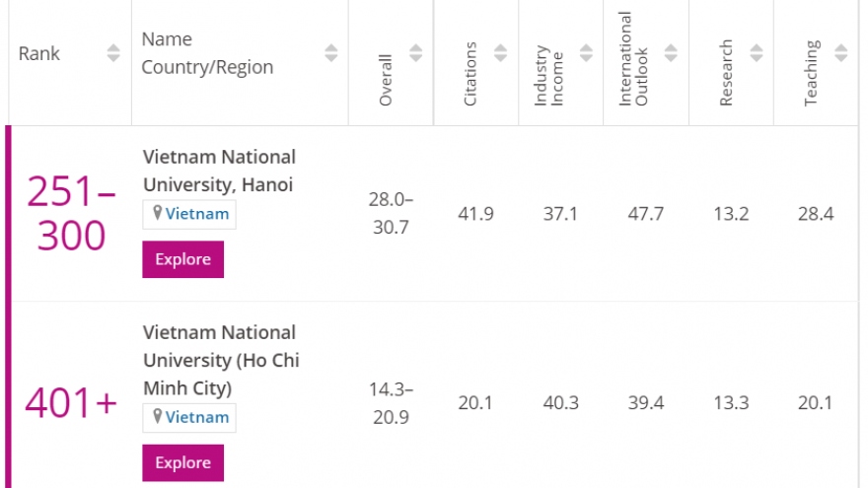Click the location pin icon in the Hanoi row
Screen dimensions: 868x488
(157, 214)
